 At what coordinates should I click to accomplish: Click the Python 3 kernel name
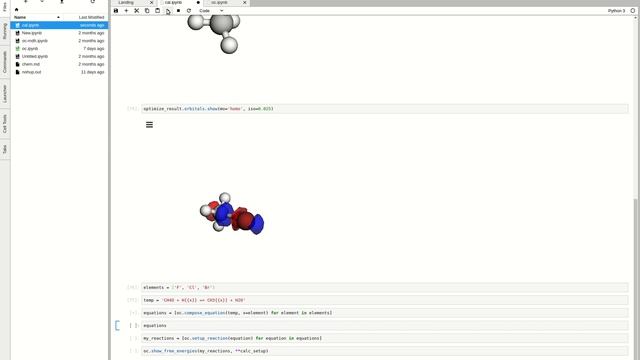pyautogui.click(x=616, y=11)
